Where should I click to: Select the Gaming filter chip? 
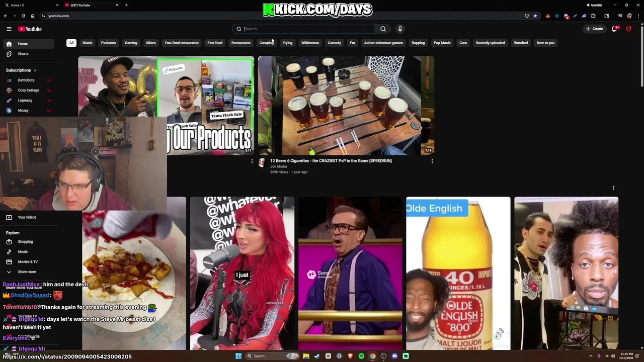click(x=131, y=43)
